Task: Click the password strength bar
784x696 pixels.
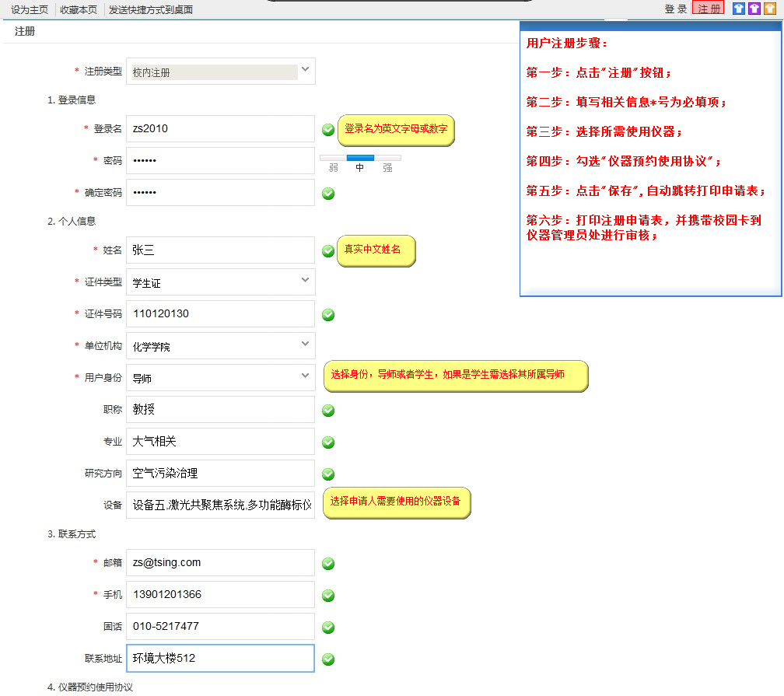Action: click(360, 158)
